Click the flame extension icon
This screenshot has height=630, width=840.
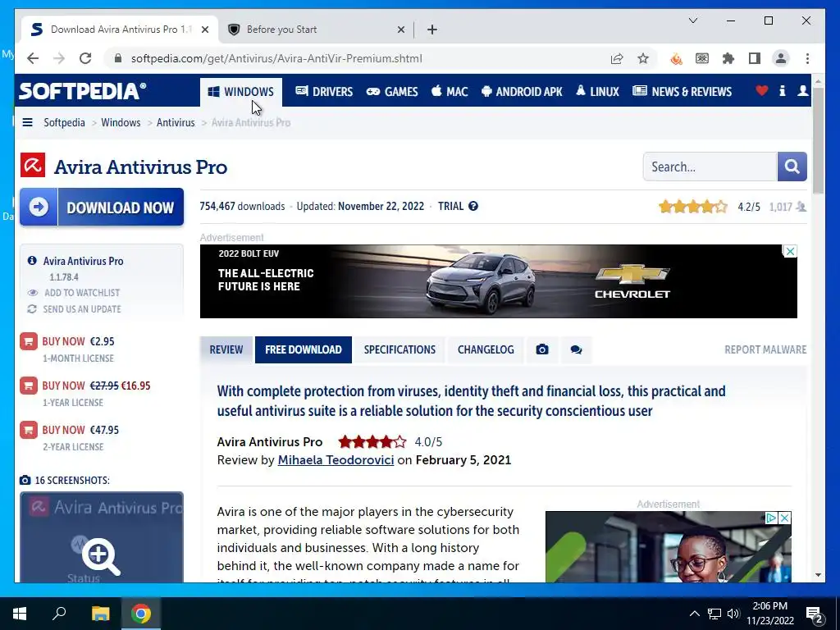676,59
